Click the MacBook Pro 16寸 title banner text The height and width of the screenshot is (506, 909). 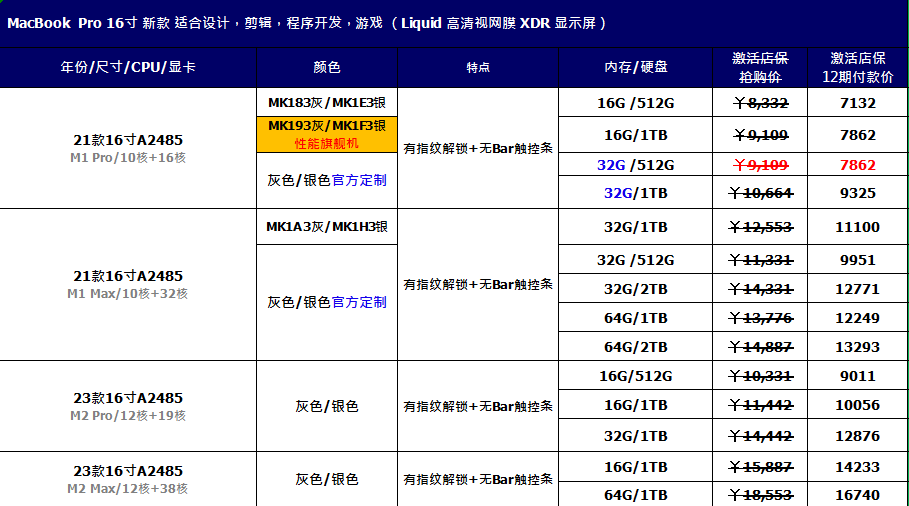coord(307,23)
